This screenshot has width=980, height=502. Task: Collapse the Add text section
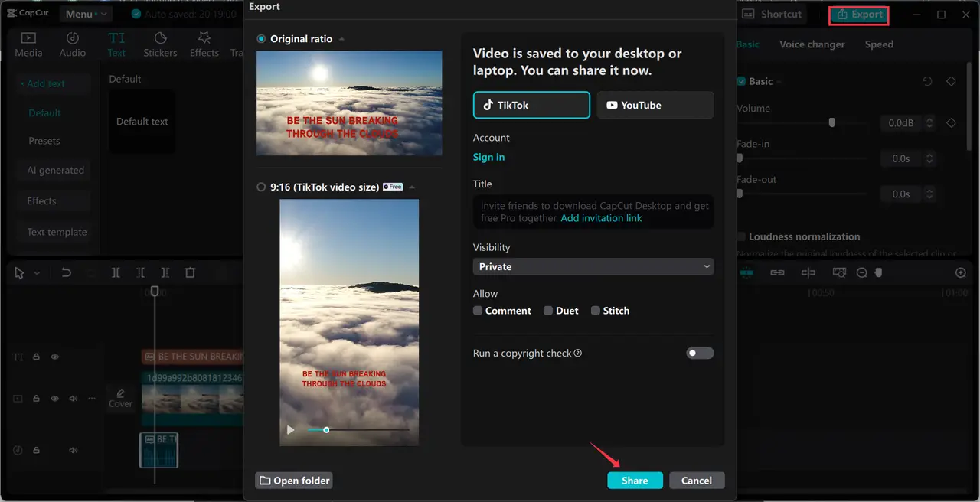point(54,83)
